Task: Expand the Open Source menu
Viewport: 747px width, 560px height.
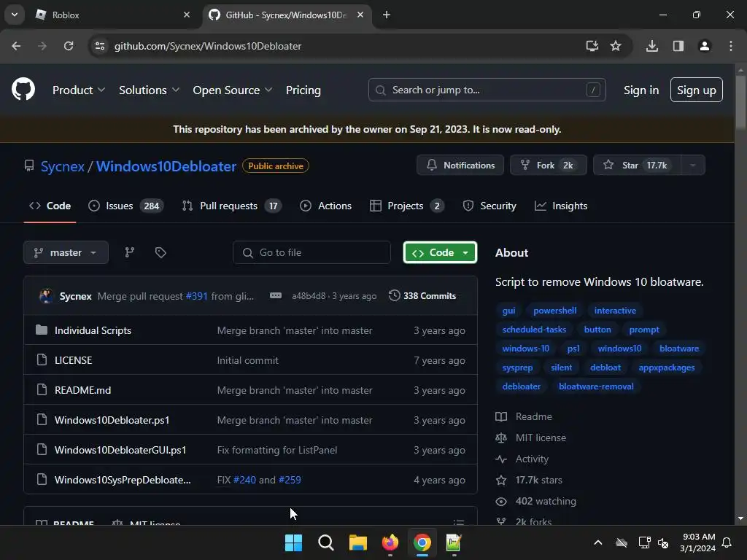Action: 233,90
